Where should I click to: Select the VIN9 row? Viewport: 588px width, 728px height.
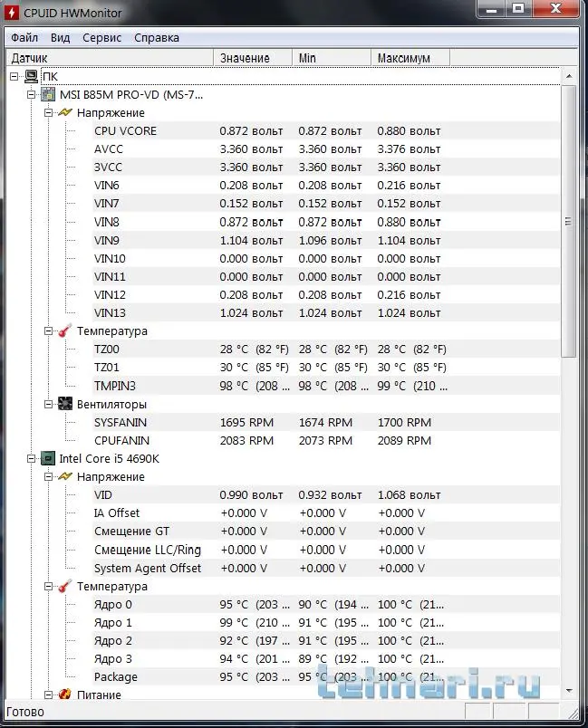click(x=325, y=240)
